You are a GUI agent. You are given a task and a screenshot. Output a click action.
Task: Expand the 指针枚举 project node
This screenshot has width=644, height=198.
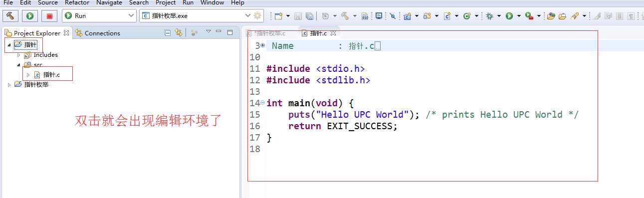pos(9,85)
